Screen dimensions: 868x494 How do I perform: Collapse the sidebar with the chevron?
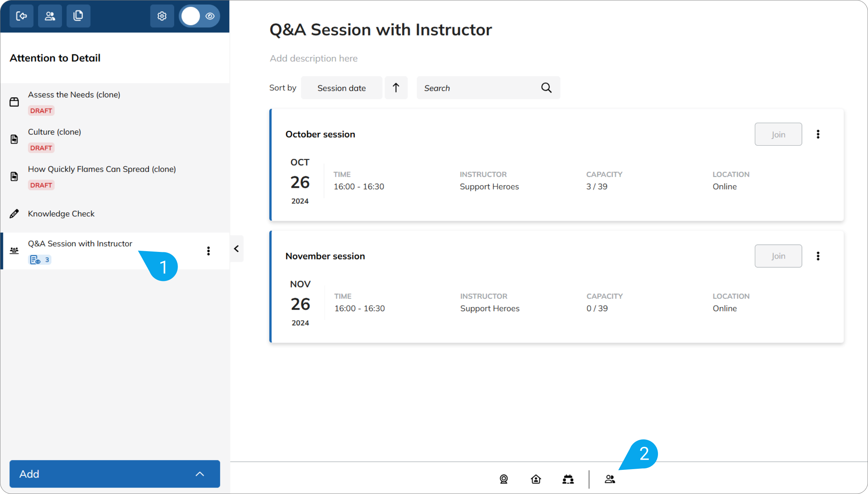click(236, 249)
